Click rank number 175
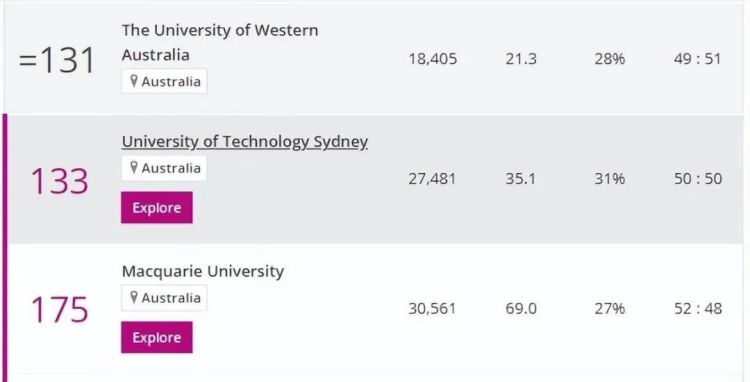The image size is (750, 382). (x=60, y=310)
